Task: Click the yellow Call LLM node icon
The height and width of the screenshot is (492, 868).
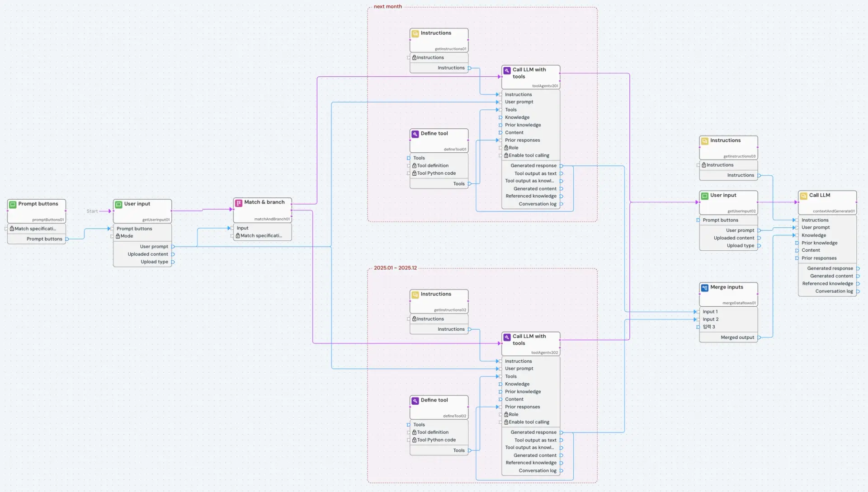Action: coord(803,196)
